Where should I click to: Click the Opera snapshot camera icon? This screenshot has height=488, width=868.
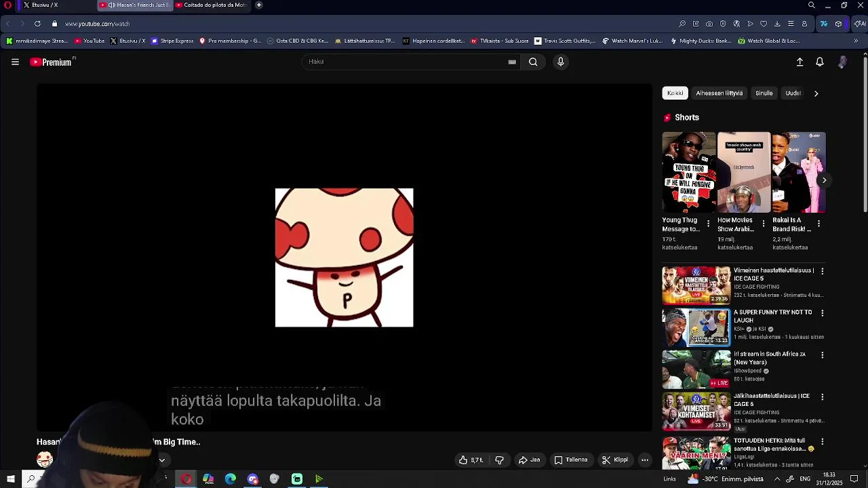click(x=709, y=24)
